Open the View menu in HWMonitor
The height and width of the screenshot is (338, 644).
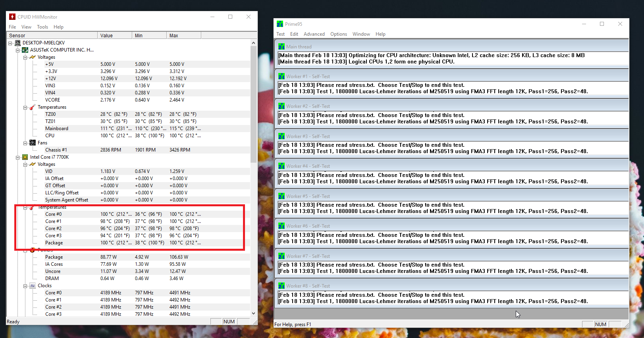[26, 27]
